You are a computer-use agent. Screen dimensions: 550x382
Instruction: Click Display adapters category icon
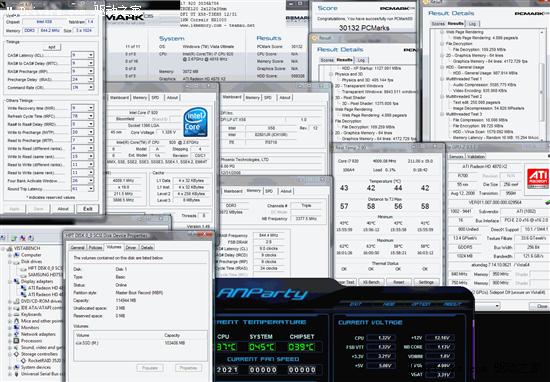(x=16, y=281)
